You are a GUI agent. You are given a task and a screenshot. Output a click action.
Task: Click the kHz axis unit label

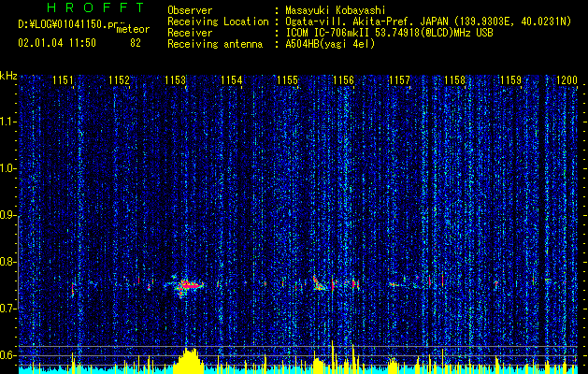[8, 76]
